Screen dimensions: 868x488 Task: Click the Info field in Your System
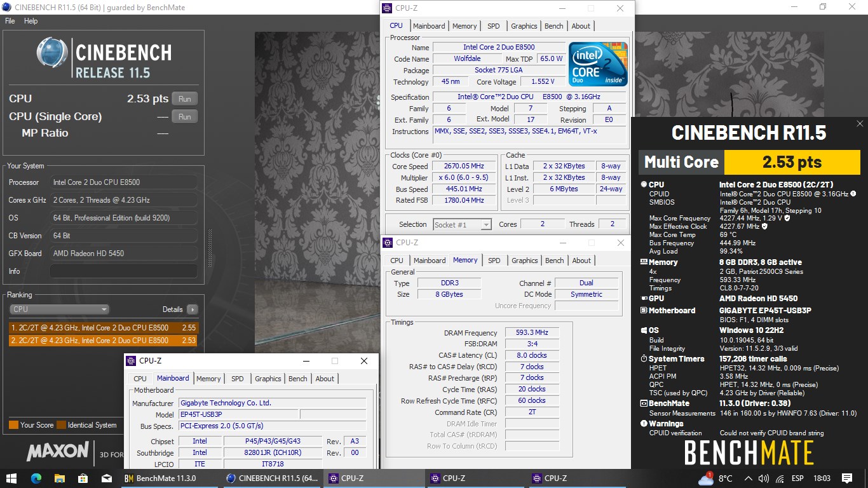click(123, 271)
